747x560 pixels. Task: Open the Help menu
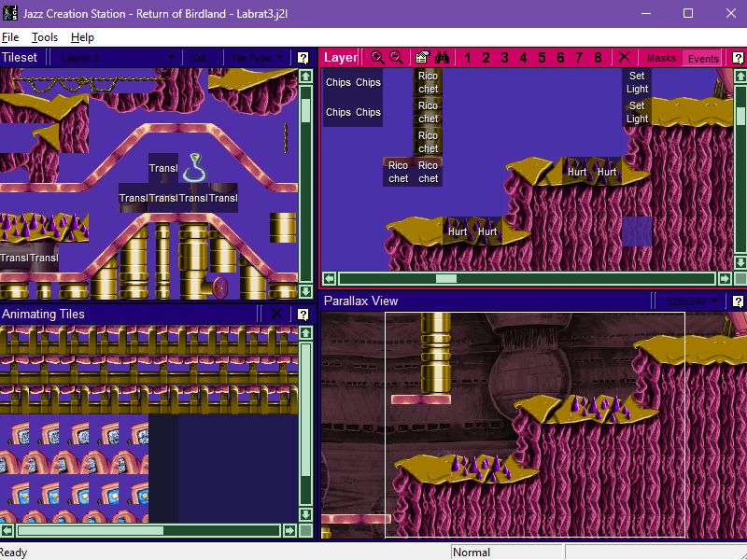coord(82,37)
